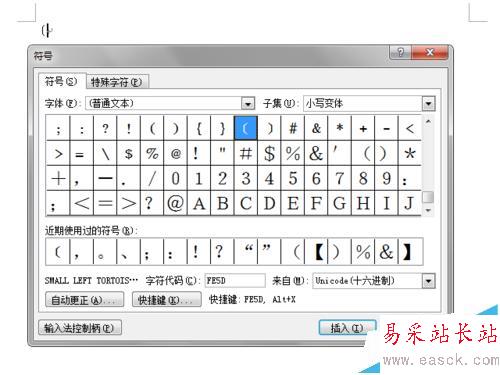Select the letter E symbol cell

(x=293, y=203)
